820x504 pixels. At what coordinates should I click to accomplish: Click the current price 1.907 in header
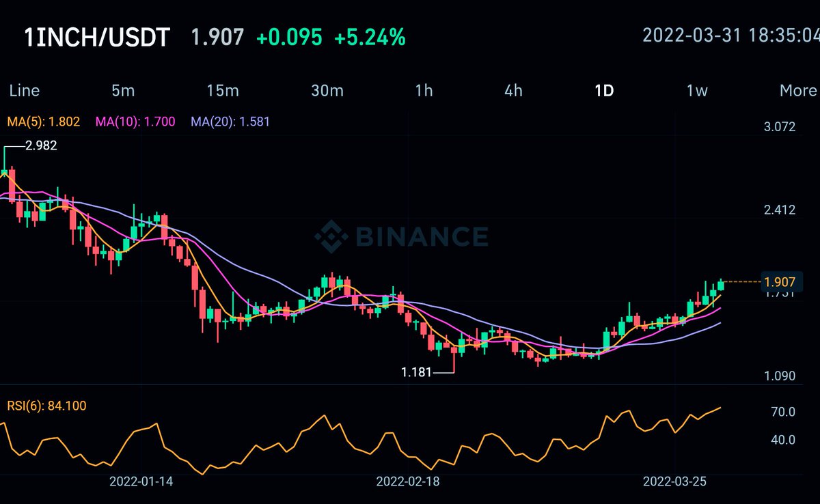[x=217, y=38]
